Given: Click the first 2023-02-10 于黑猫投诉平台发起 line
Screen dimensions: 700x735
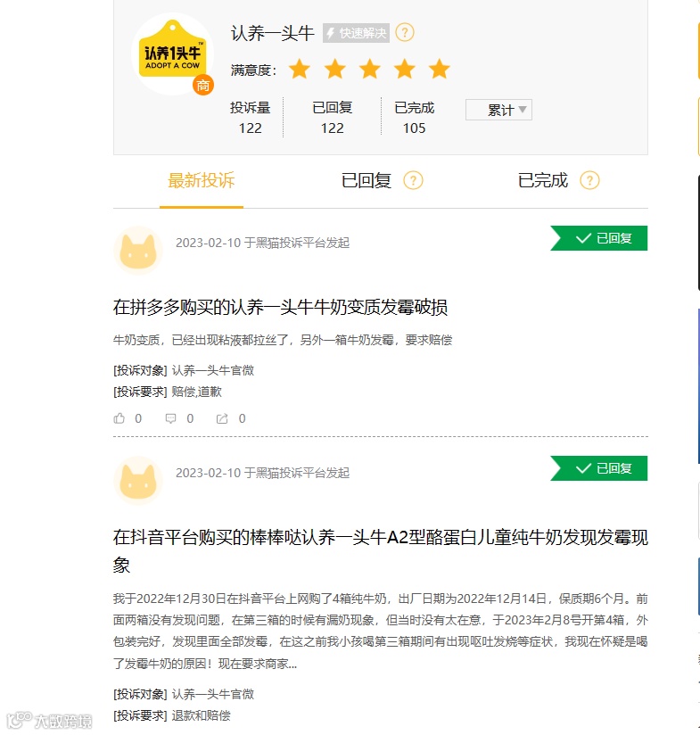Looking at the screenshot, I should tap(262, 243).
